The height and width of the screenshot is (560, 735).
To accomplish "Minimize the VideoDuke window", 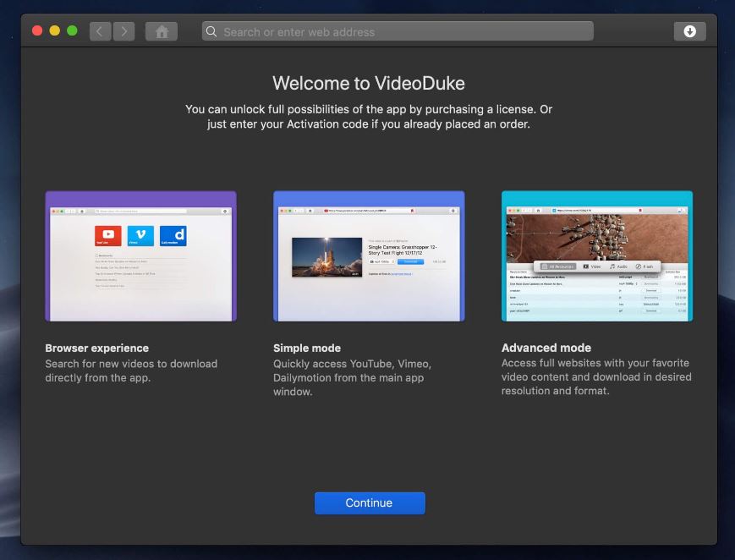I will coord(54,30).
